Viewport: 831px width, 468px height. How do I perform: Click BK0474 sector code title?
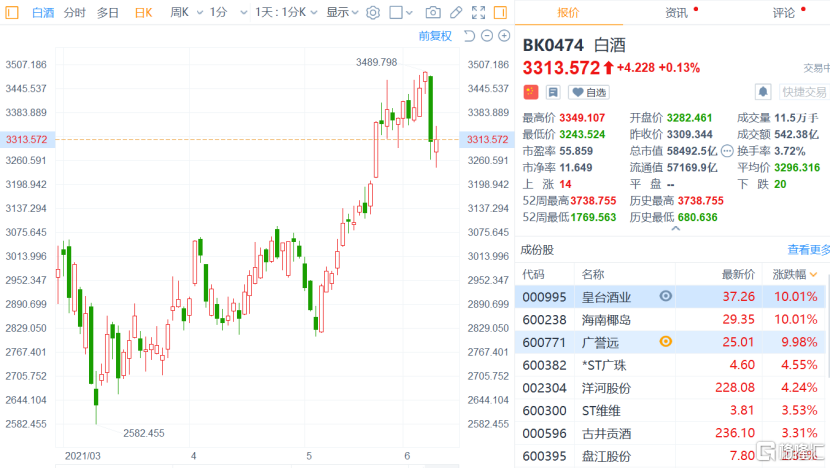553,45
